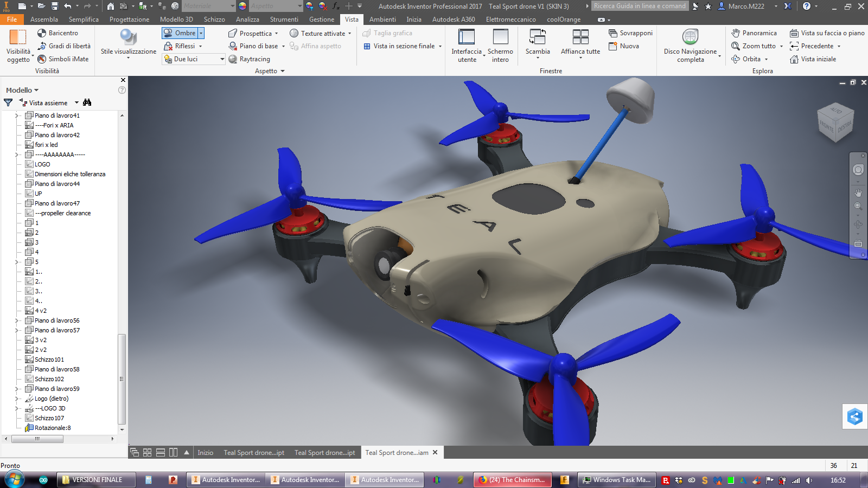Screen dimensions: 868x488
Task: Open the Materiale dropdown in title bar
Action: click(x=209, y=6)
